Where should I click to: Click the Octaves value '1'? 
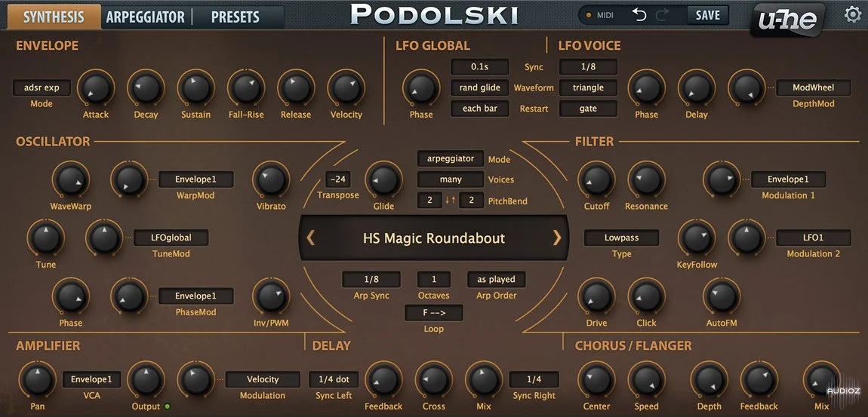pos(434,279)
